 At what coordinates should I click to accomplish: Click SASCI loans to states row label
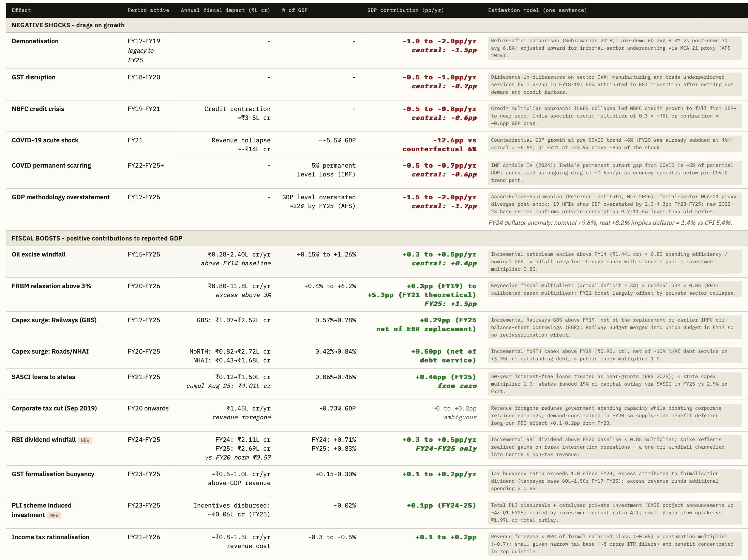coord(43,377)
